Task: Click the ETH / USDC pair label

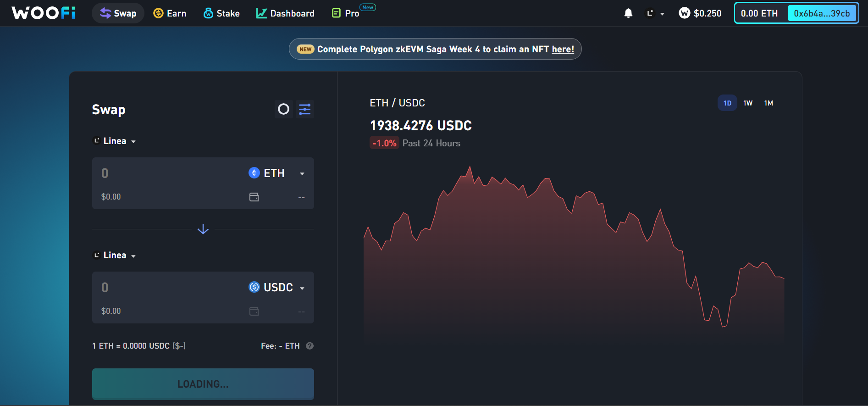Action: (397, 103)
